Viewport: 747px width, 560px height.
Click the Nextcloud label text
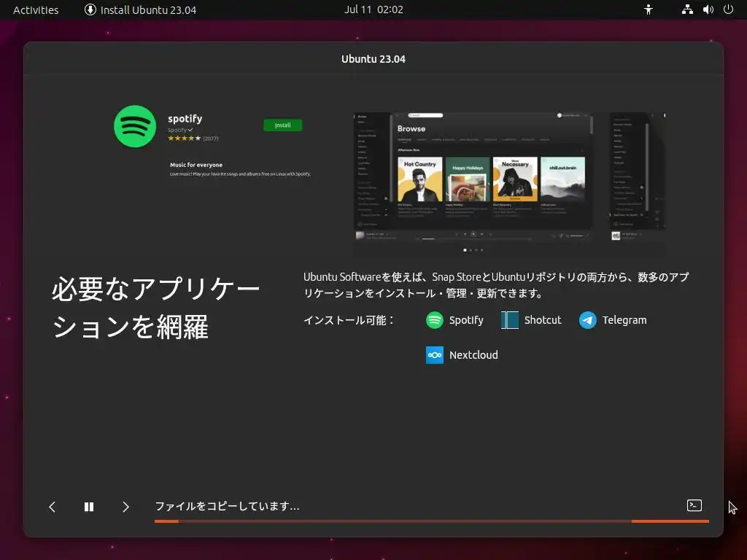click(473, 355)
